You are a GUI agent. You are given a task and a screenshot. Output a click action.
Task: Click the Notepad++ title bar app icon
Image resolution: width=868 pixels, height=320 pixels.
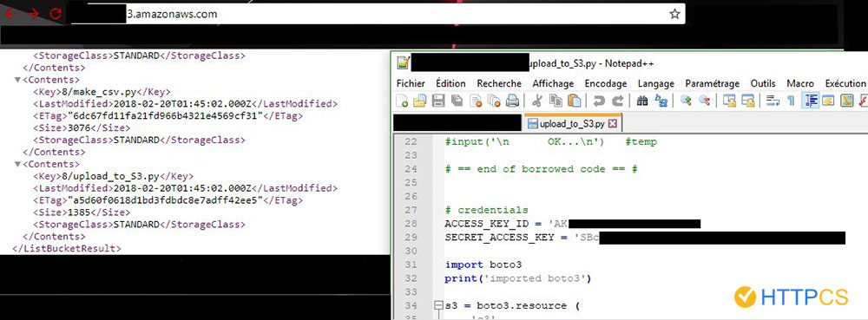click(x=403, y=63)
